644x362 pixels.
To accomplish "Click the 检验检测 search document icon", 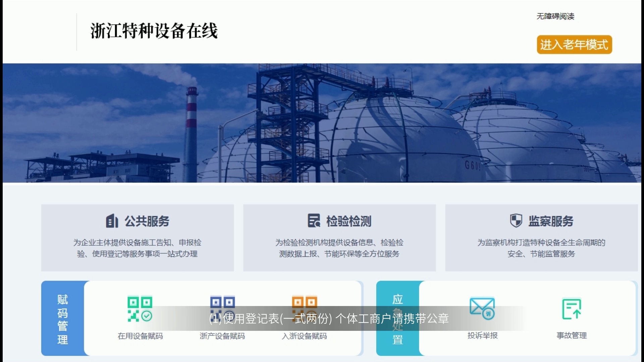I will coord(314,221).
